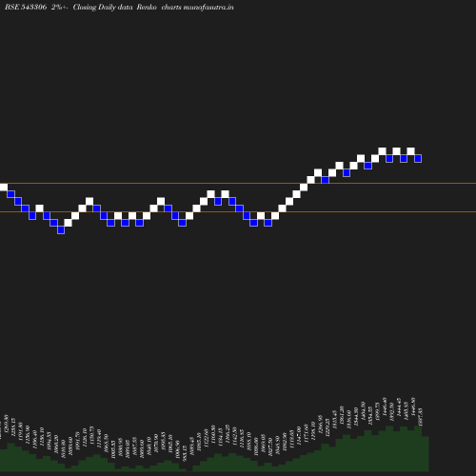Screen dimensions: 476x476
Task: Click the last blue Renko brick at the chart's right end
Action: click(x=418, y=158)
